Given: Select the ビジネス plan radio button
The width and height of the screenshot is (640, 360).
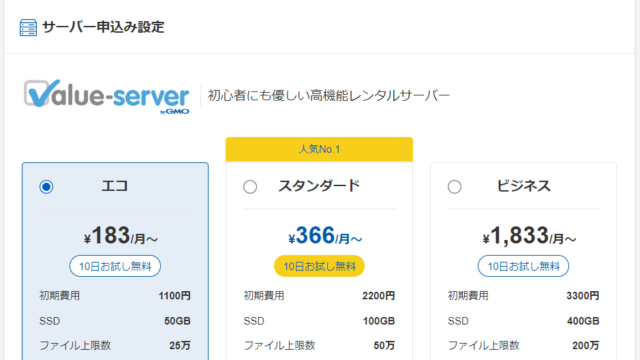Looking at the screenshot, I should coord(454,187).
